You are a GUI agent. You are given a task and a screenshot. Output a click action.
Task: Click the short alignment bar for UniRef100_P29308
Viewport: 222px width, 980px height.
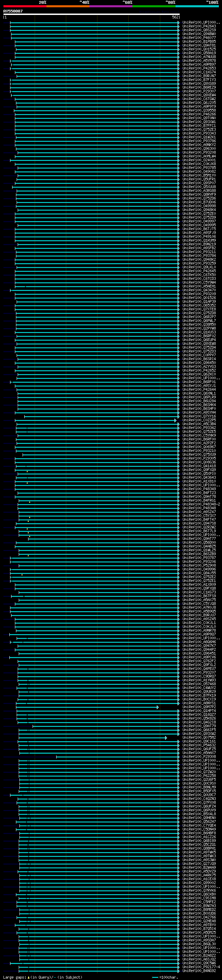click(x=118, y=757)
